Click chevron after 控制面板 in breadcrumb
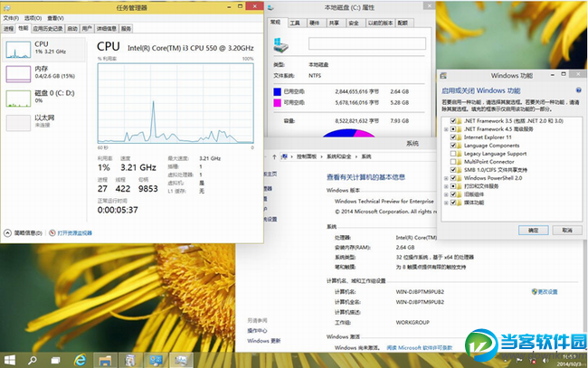Viewport: 588px width, 368px height. tap(321, 156)
